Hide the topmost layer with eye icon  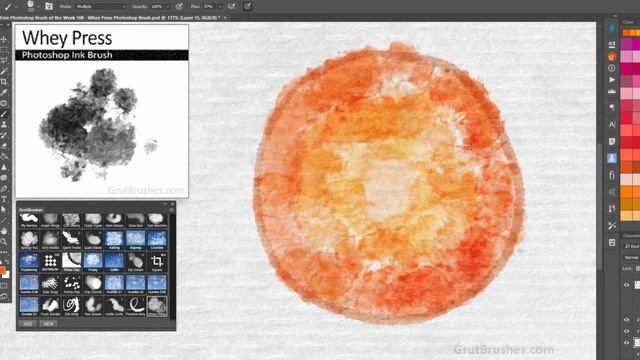coord(627,285)
